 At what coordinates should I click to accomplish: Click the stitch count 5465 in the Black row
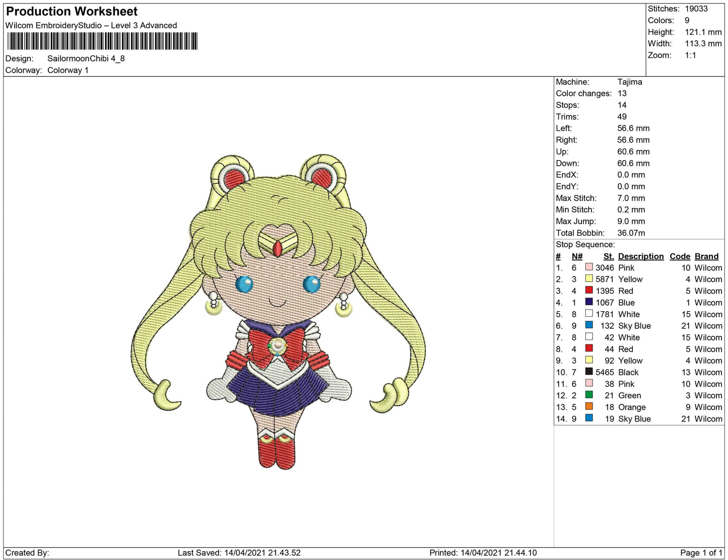click(605, 372)
